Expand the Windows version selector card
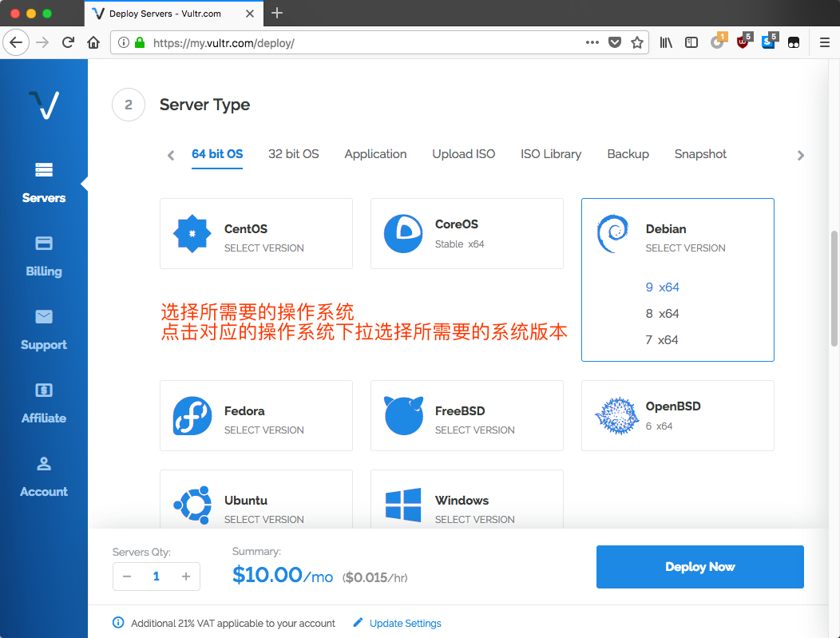Image resolution: width=840 pixels, height=638 pixels. [466, 499]
